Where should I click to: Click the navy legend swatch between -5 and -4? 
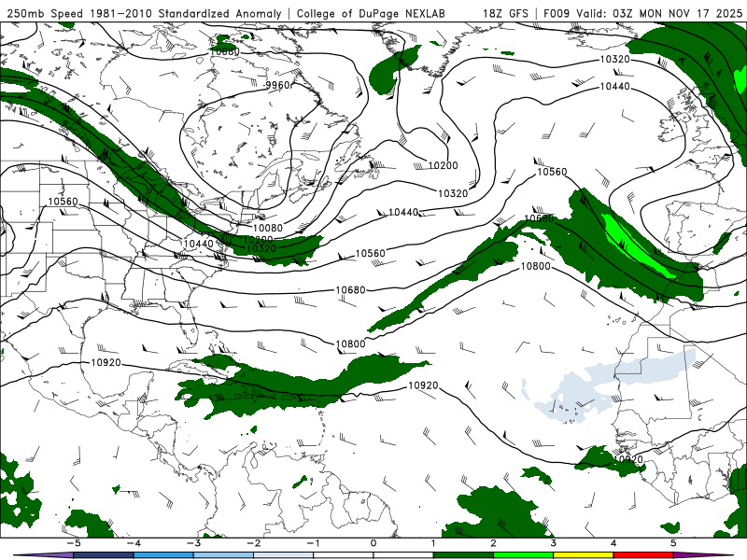point(104,555)
